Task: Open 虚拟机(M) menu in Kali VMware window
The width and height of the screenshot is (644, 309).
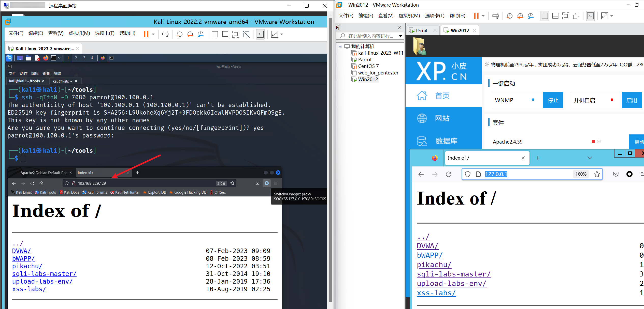Action: pos(79,33)
